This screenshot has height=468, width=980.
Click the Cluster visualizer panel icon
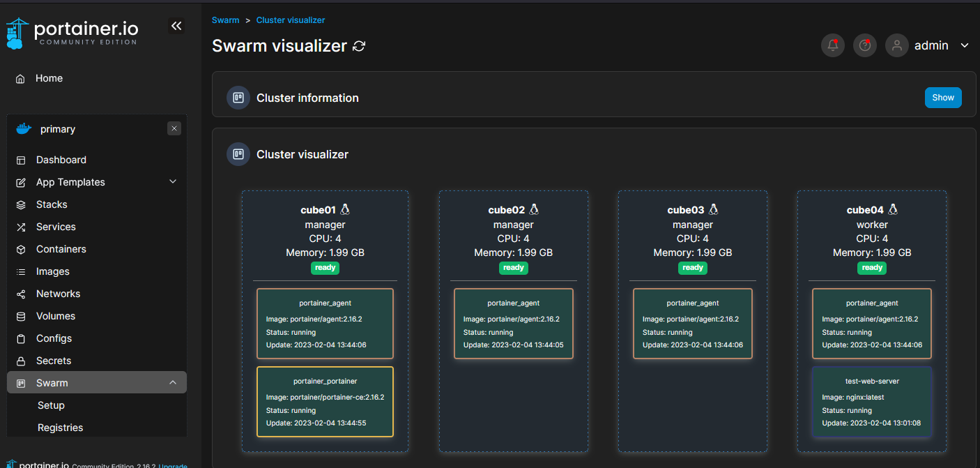point(238,154)
